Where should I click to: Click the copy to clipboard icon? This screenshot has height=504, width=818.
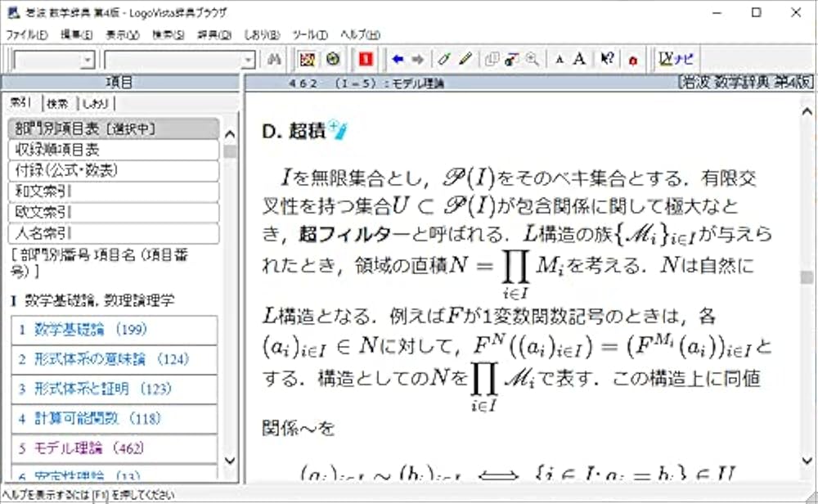pos(491,59)
